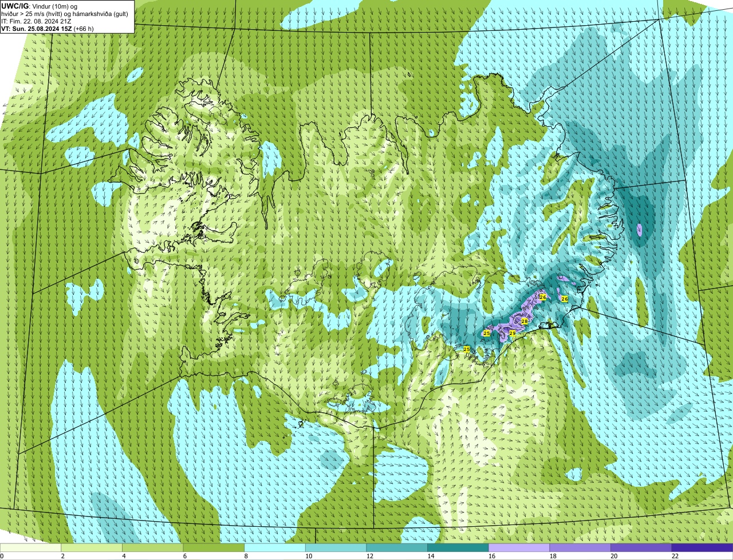
Task: Click the legend tick label '10'
Action: pyautogui.click(x=309, y=555)
